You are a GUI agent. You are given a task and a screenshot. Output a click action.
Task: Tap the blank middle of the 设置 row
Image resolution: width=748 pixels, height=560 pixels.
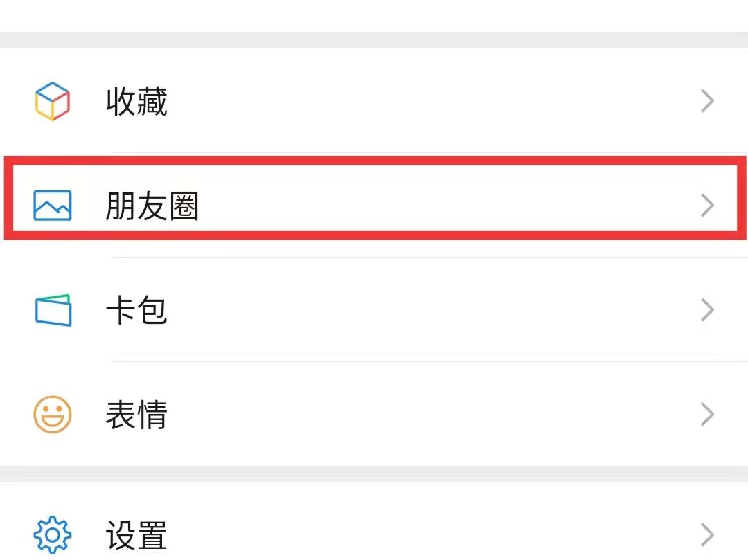click(416, 534)
